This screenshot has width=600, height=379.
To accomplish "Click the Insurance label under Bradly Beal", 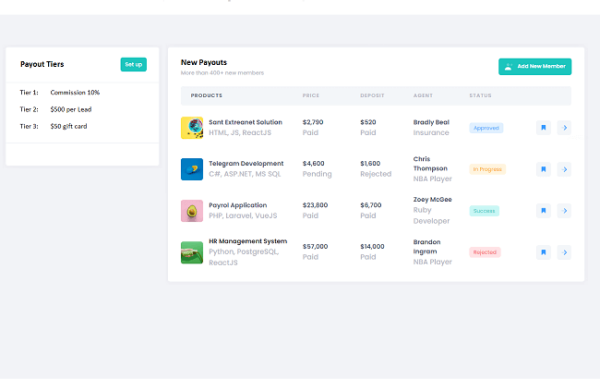I will [431, 133].
